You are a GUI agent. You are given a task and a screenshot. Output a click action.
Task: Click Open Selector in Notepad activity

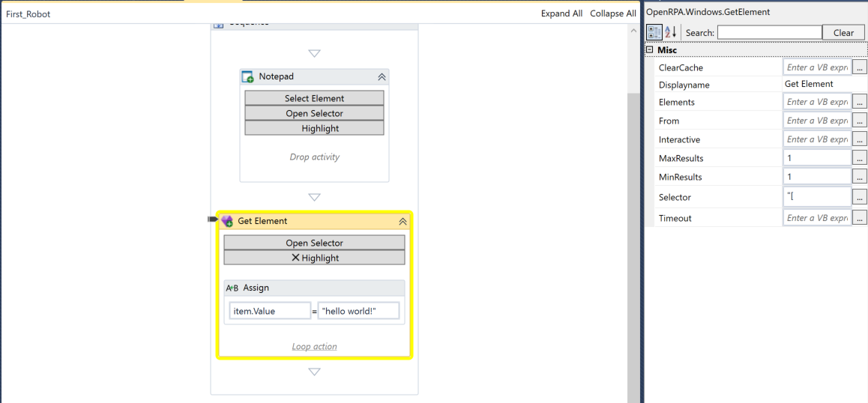[314, 113]
